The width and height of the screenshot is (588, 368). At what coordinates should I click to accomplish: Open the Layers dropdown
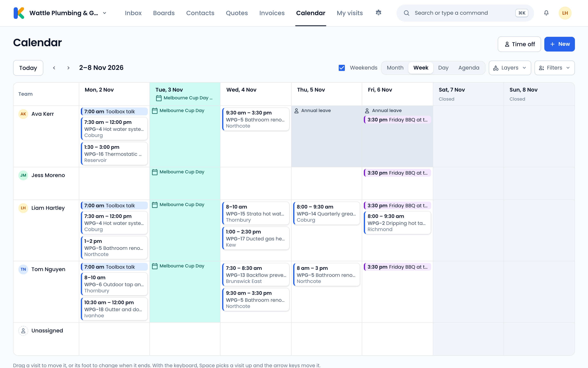[510, 68]
